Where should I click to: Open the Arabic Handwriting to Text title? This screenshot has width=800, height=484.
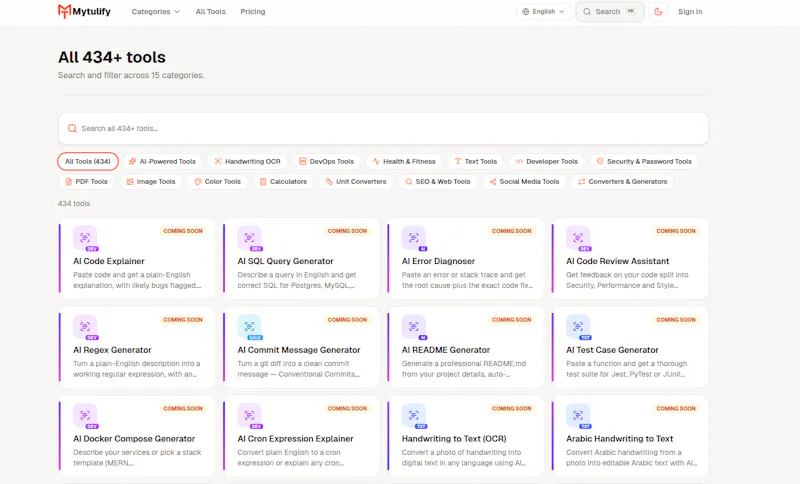click(619, 439)
